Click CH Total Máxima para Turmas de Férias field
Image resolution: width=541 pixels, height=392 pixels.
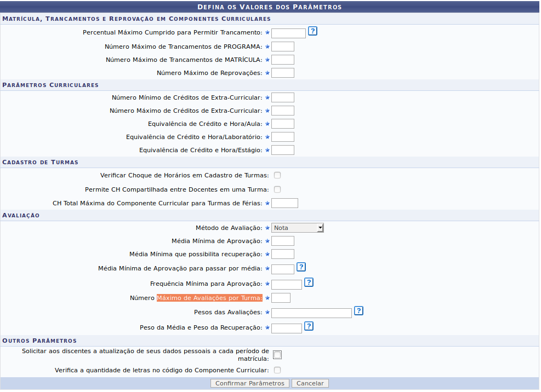284,203
